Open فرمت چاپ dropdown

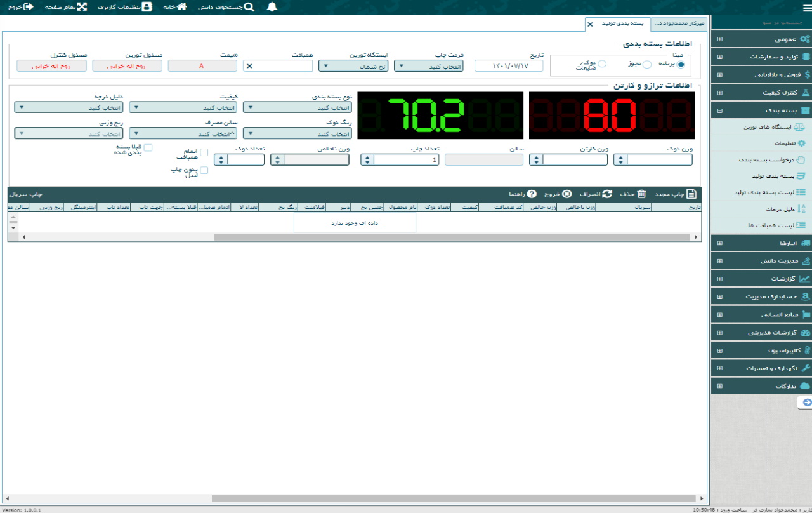(429, 66)
